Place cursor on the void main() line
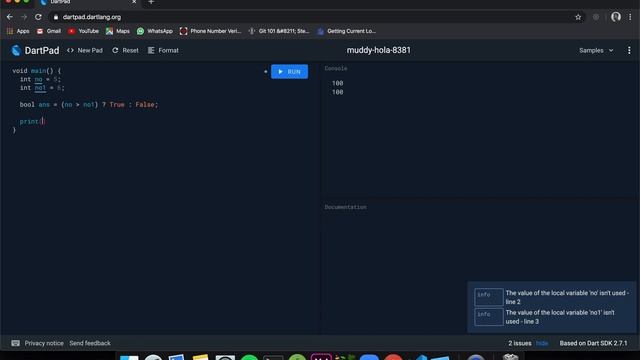 [x=36, y=71]
